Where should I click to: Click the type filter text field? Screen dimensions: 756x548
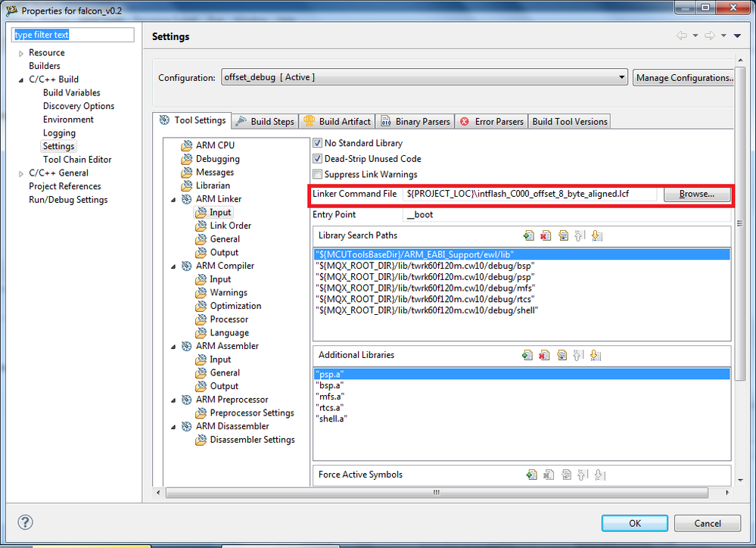click(73, 35)
